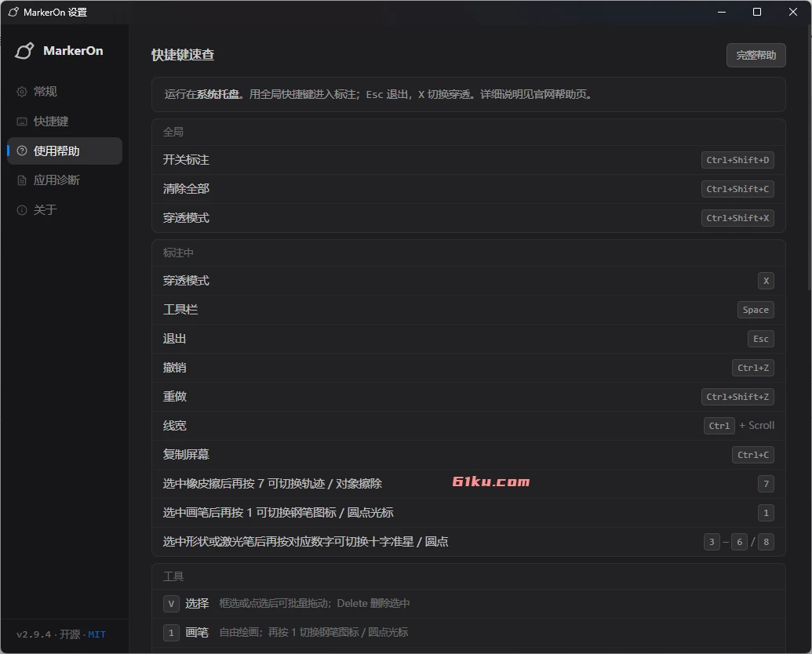Screen dimensions: 812x654
Task: Click the document icon beside 应用诊断
Action: tap(22, 180)
